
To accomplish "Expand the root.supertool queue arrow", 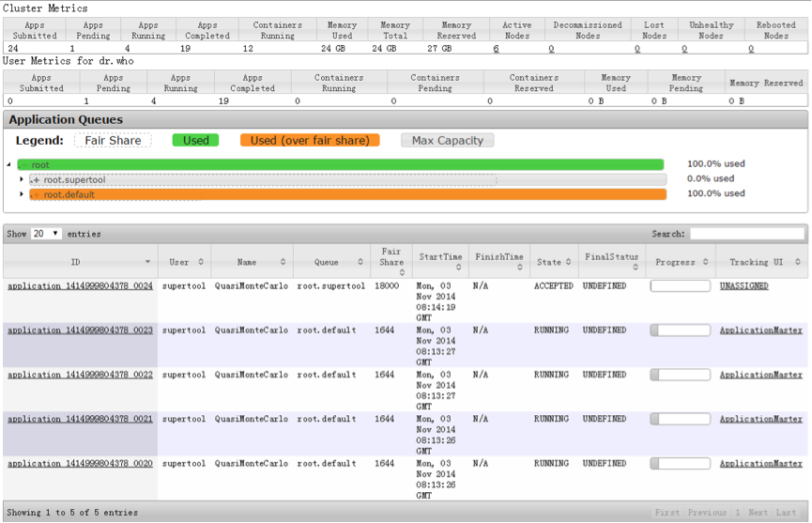I will 22,179.
